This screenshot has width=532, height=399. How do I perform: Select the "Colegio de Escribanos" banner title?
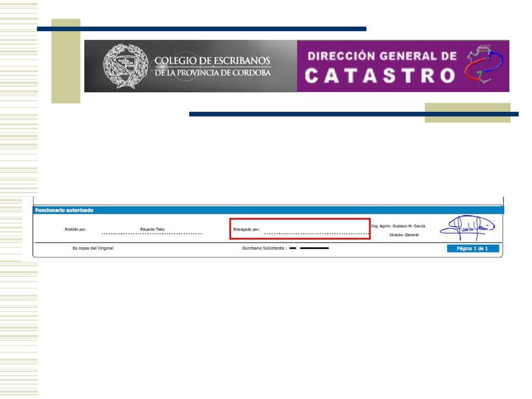(212, 61)
